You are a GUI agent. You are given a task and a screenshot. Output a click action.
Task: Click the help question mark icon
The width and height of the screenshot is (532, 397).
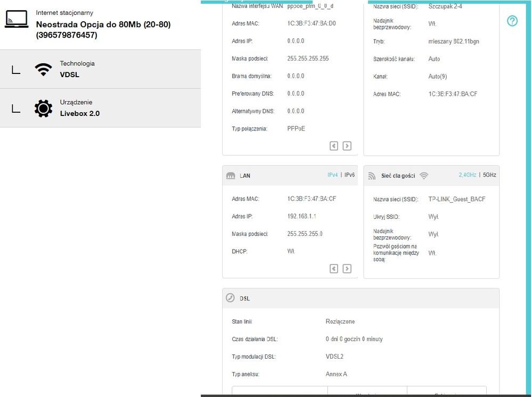point(512,21)
